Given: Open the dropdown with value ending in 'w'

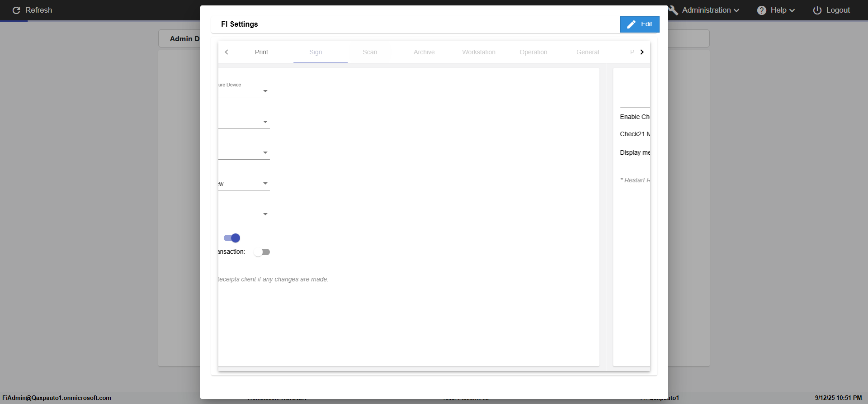Looking at the screenshot, I should (x=244, y=183).
